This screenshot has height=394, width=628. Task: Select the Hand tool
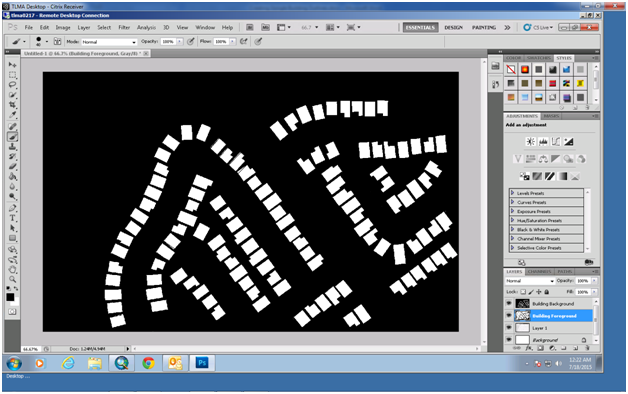(x=13, y=269)
